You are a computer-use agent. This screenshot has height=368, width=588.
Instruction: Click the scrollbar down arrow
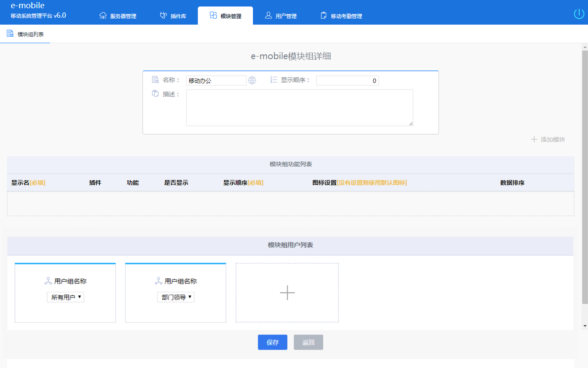pyautogui.click(x=585, y=326)
